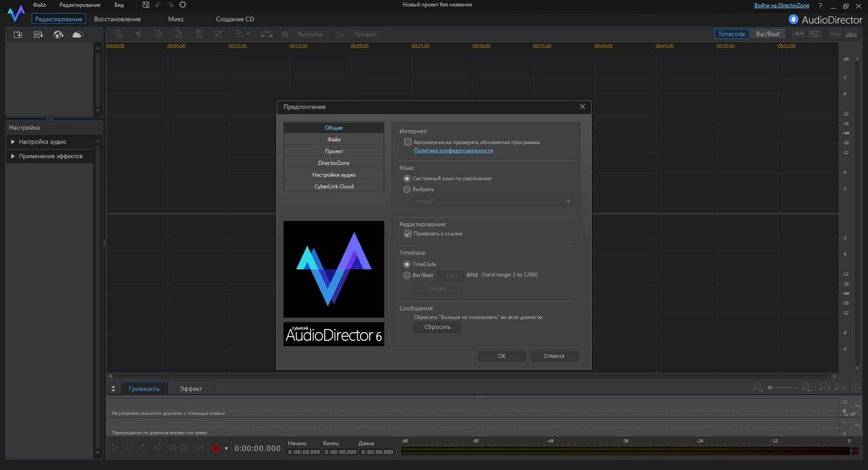Select 'Настройки аудио' preferences category
Viewport: 868px width, 470px height.
334,175
